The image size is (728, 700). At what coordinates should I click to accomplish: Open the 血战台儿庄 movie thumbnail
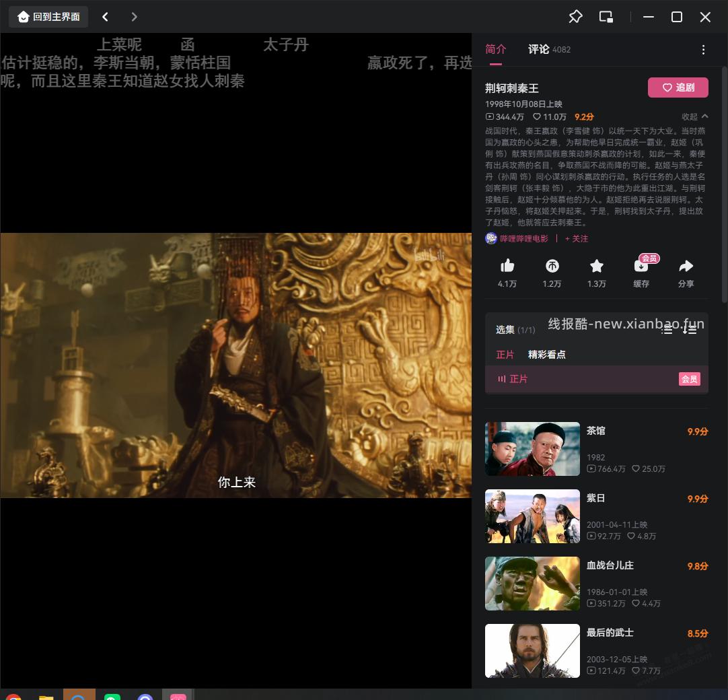tap(532, 584)
